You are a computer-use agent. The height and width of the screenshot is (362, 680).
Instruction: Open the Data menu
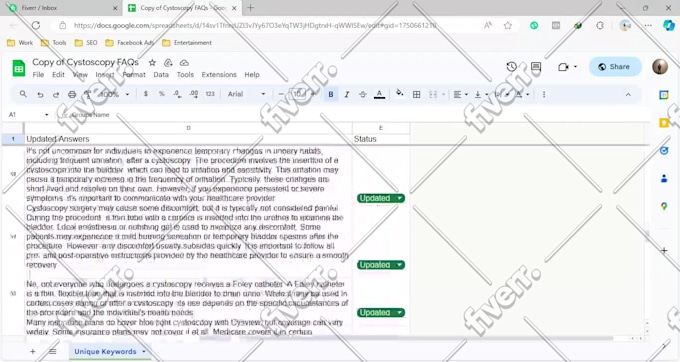161,75
